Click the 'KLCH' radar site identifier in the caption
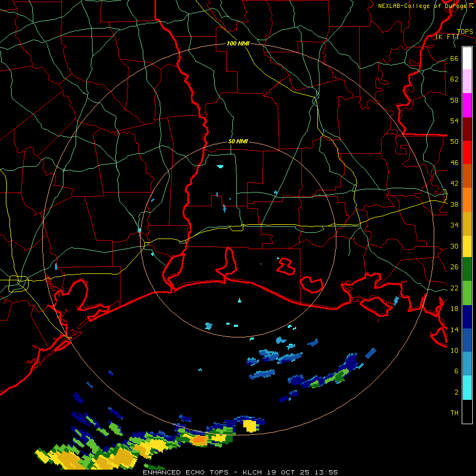 (252, 472)
